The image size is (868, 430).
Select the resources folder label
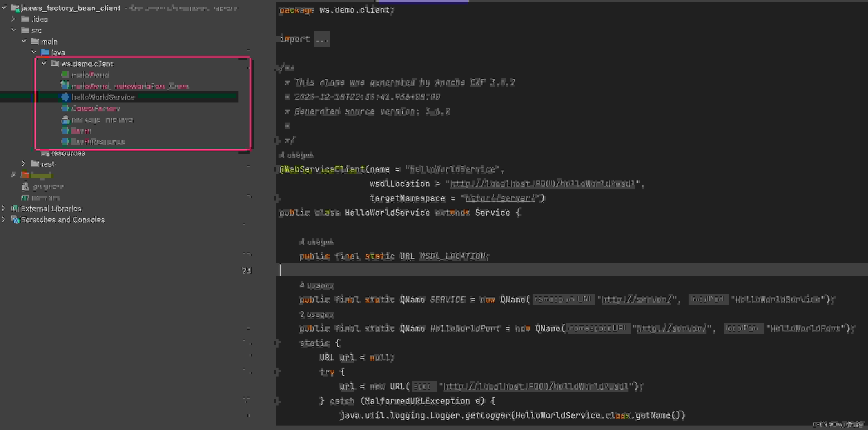68,153
